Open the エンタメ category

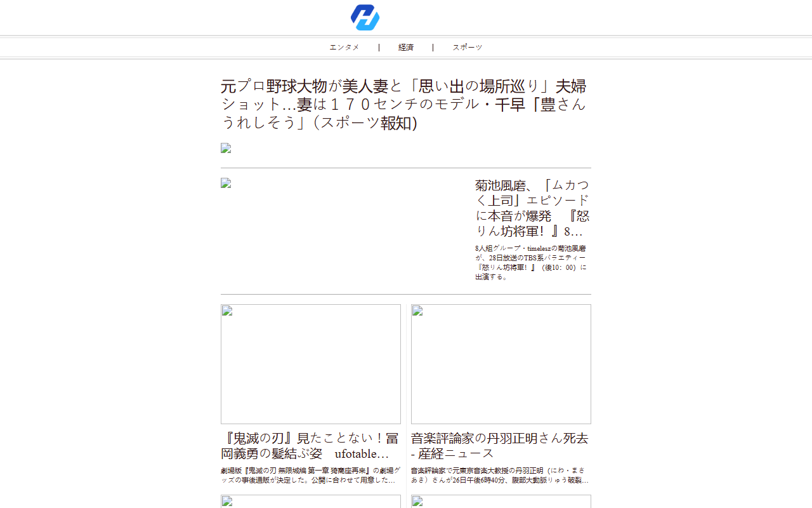point(344,48)
